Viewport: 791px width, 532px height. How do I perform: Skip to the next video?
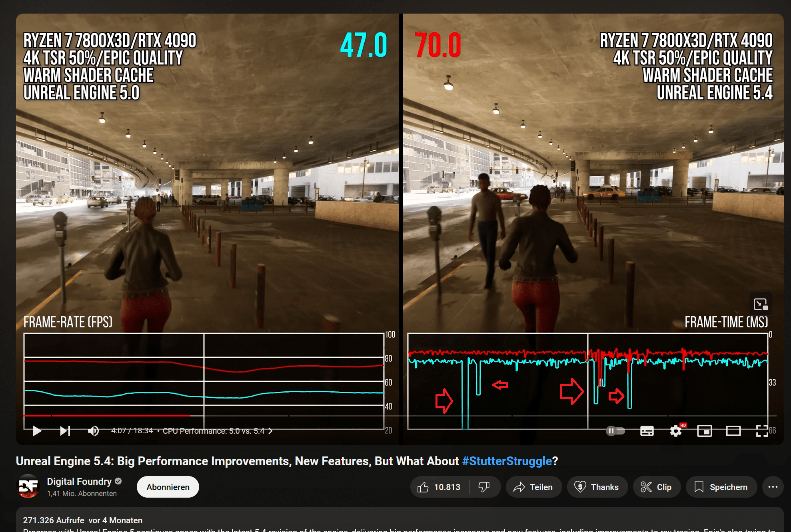(x=65, y=431)
